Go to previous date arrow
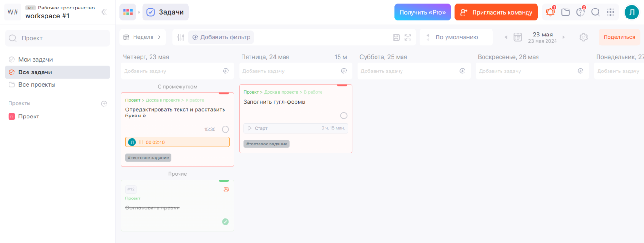Image resolution: width=644 pixels, height=243 pixels. [506, 37]
